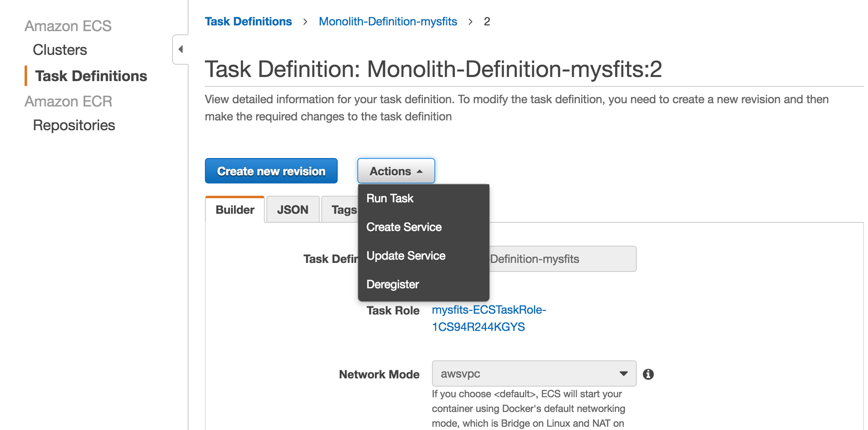Open mysfits-ECSTaskRole link
This screenshot has height=430, width=868.
coord(489,318)
